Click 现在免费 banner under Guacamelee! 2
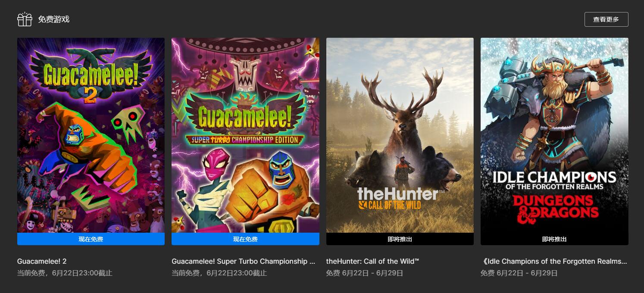 [91, 239]
